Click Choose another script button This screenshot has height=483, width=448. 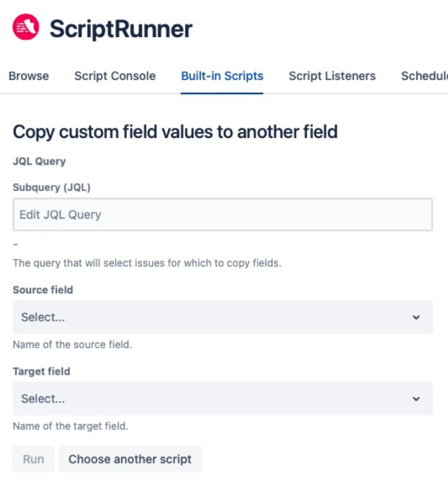click(x=130, y=459)
